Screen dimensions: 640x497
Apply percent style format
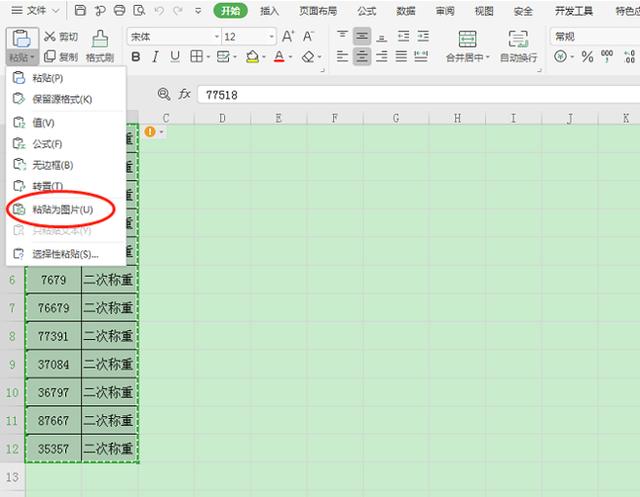coord(587,57)
